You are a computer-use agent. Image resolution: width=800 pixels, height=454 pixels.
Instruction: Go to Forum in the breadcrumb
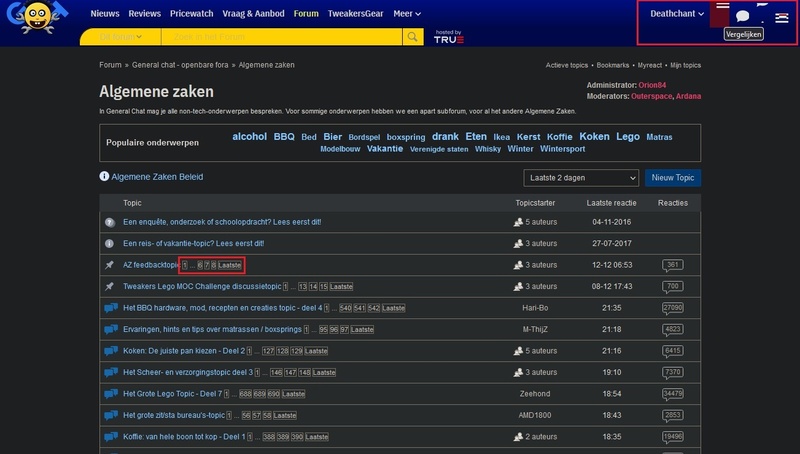click(110, 65)
